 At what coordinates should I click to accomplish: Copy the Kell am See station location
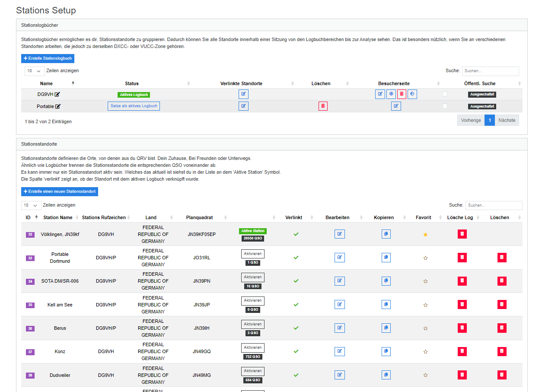[386, 305]
